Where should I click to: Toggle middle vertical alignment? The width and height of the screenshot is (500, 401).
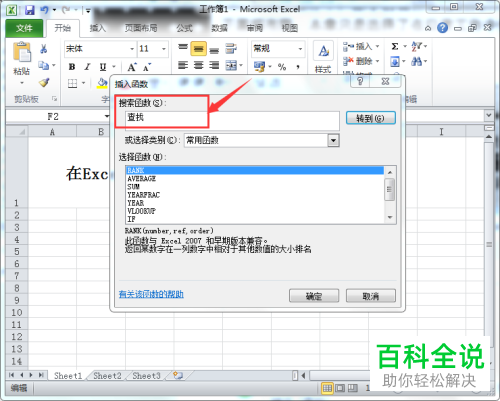point(198,49)
